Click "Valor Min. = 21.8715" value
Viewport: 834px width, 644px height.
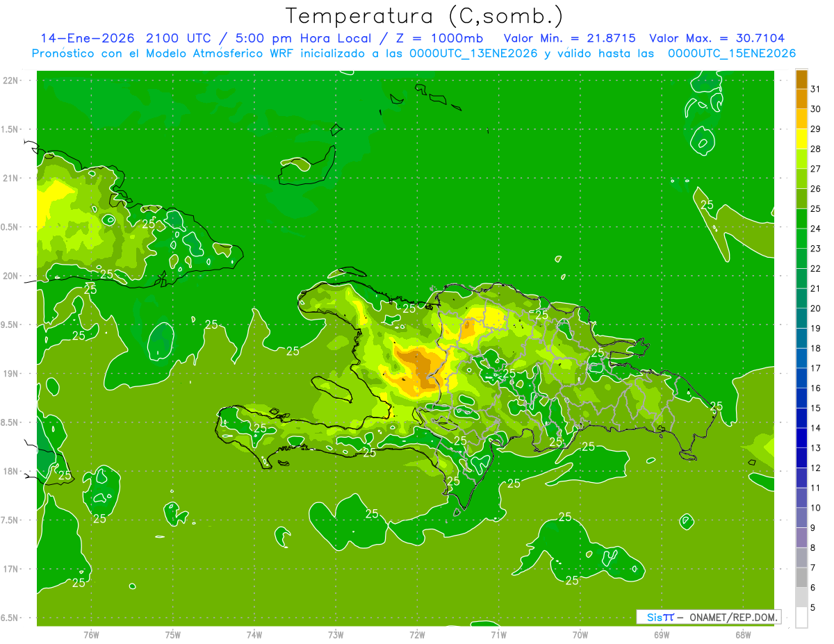pos(569,38)
